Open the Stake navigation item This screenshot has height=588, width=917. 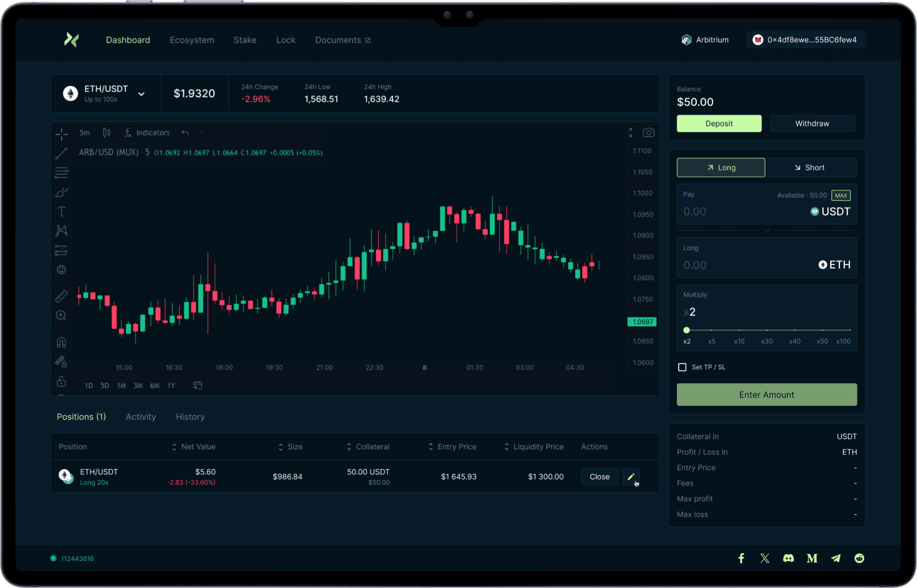tap(245, 40)
